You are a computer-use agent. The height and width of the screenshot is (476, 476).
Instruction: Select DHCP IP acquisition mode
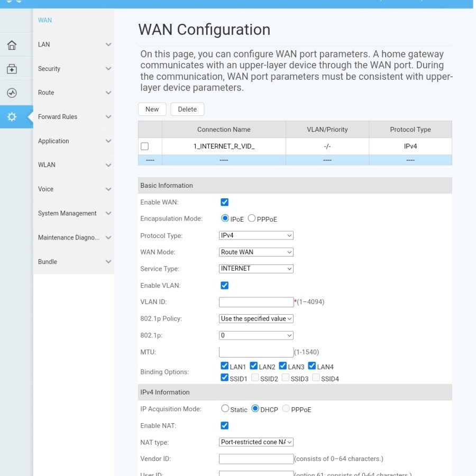pos(255,409)
